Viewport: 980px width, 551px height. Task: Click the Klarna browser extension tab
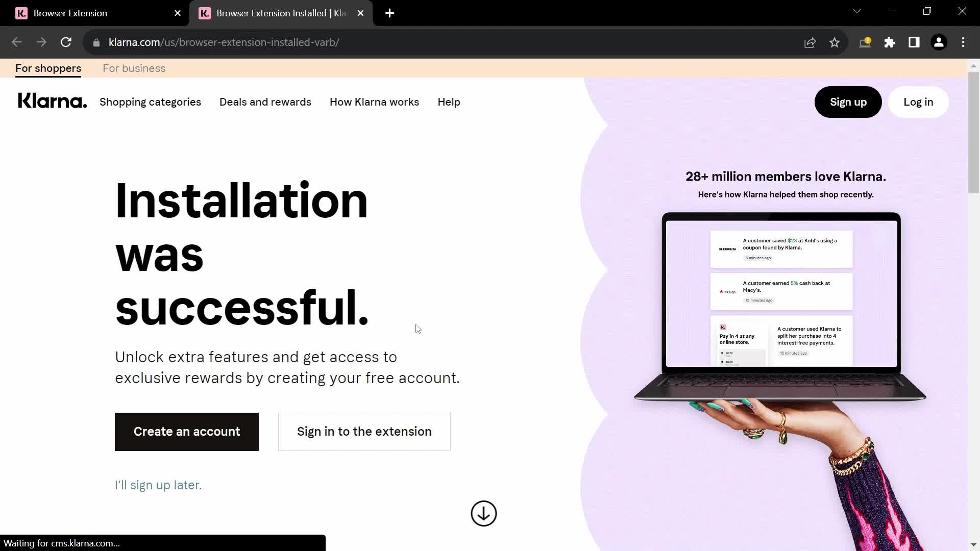point(95,13)
